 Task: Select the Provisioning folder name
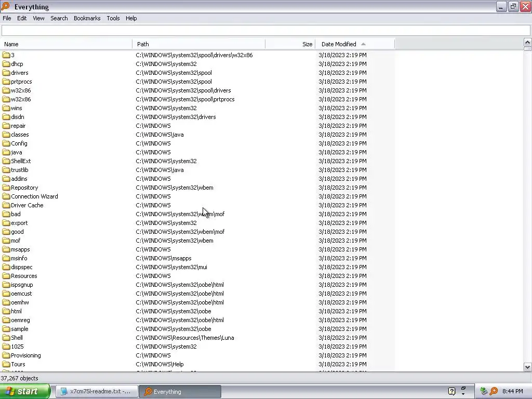pyautogui.click(x=26, y=355)
